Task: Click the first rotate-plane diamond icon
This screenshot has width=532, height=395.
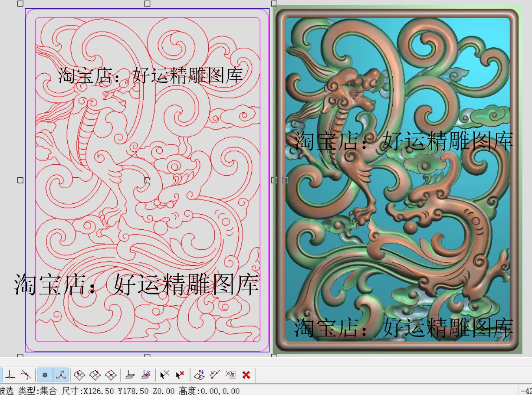Action: 78,375
